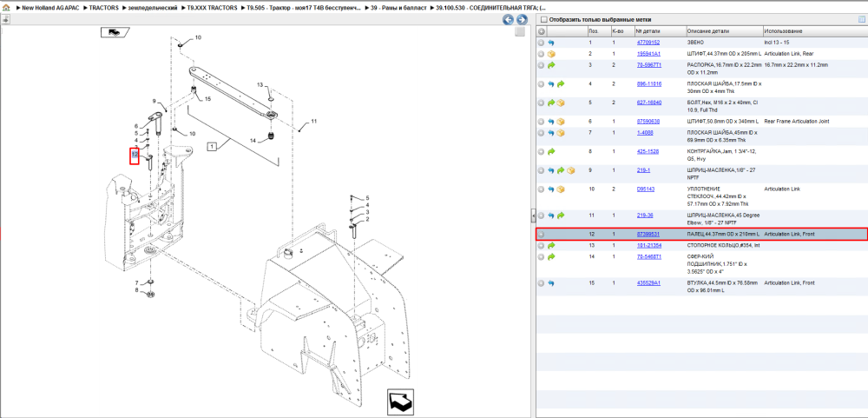This screenshot has width=868, height=418.
Task: Select boxed callout 1 in diagram
Action: click(212, 147)
